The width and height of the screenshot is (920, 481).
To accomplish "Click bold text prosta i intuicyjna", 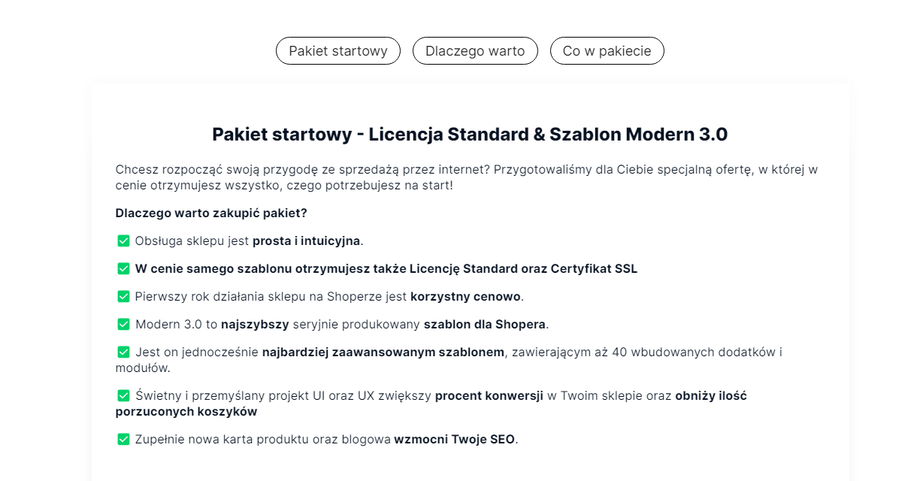I will tap(306, 241).
